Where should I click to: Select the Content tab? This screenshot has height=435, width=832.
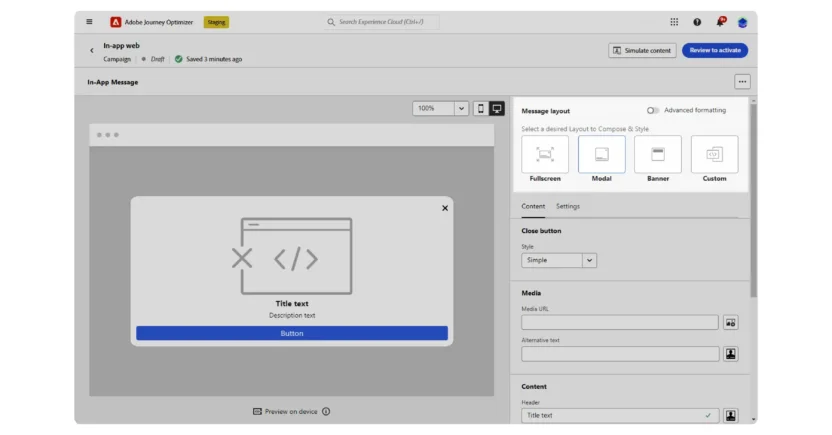coord(533,206)
